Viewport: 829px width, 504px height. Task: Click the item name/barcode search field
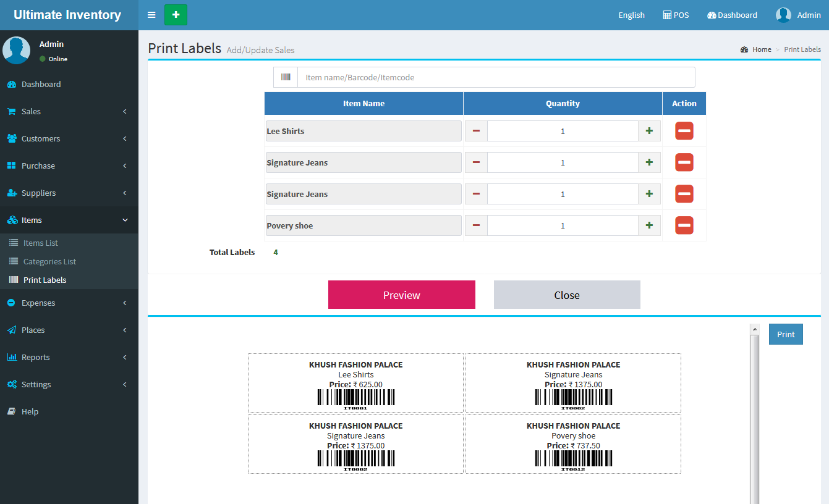point(496,77)
